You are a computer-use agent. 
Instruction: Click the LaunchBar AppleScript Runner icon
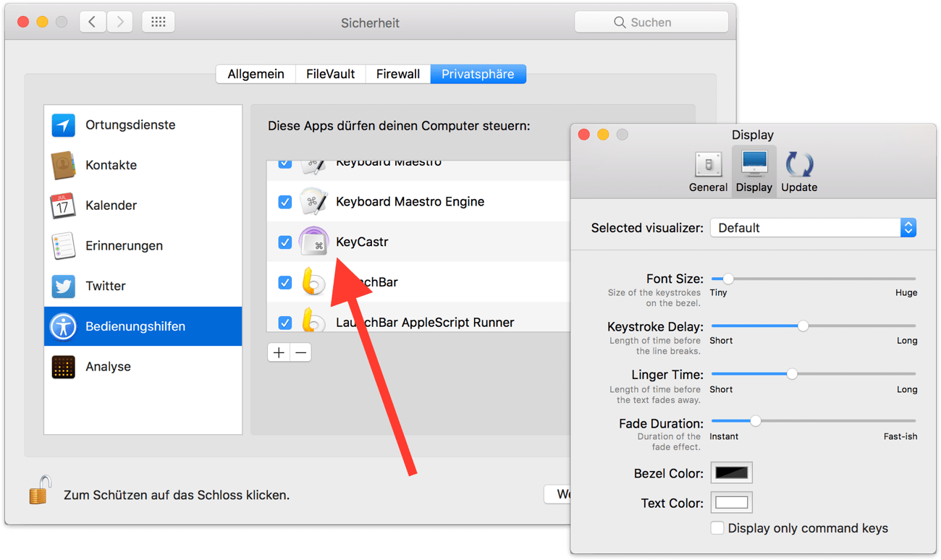tap(313, 320)
